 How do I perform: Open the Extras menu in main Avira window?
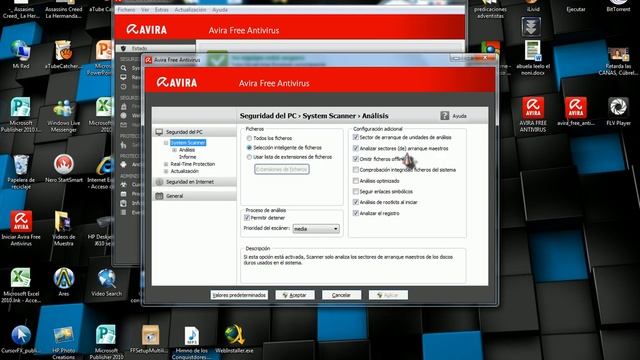(x=162, y=10)
